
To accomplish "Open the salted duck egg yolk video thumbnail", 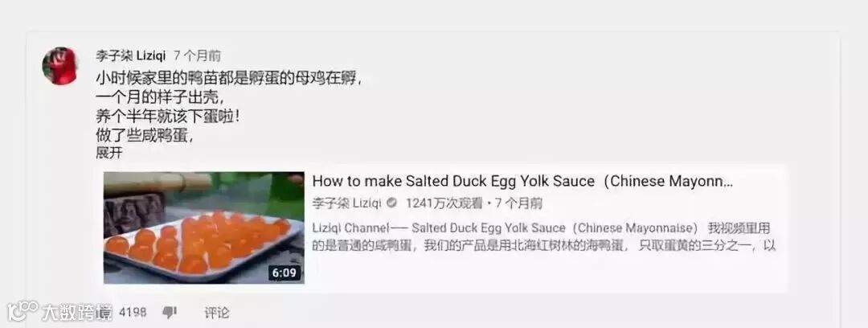I will 203,228.
